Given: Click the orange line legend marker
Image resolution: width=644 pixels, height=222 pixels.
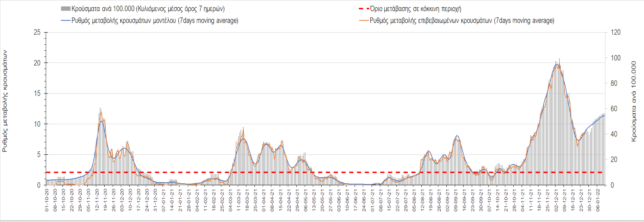Looking at the screenshot, I should pos(363,20).
